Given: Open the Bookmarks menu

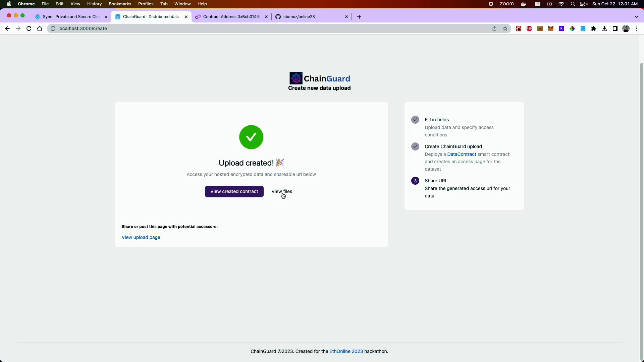Looking at the screenshot, I should (120, 4).
